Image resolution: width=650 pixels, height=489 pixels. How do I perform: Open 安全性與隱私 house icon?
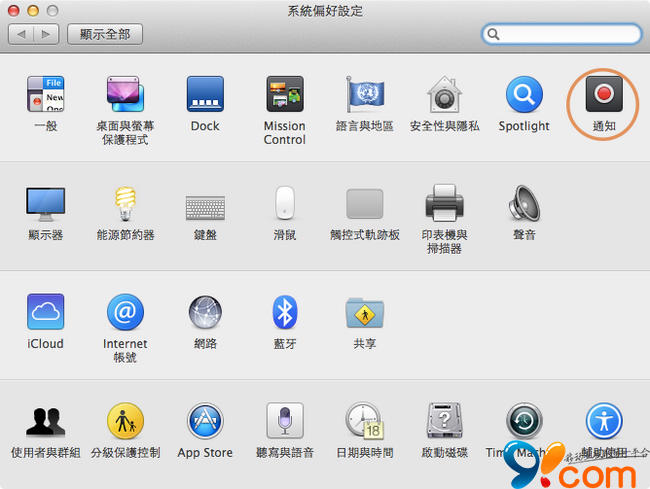[444, 94]
